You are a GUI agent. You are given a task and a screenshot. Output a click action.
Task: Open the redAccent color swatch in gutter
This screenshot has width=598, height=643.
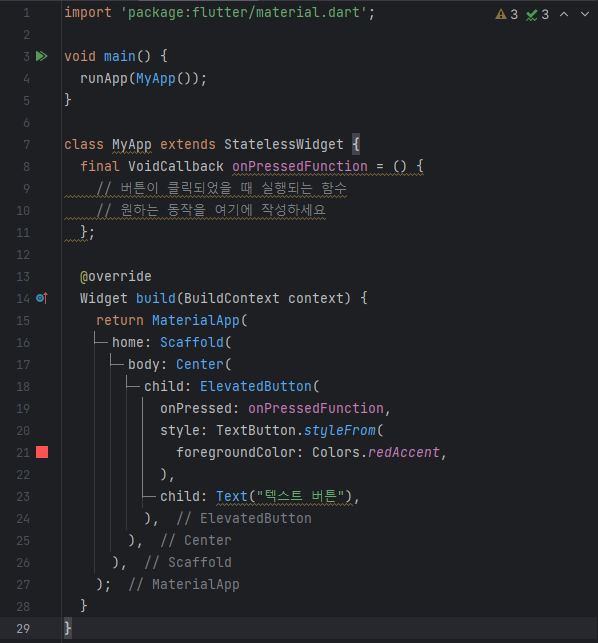click(42, 452)
